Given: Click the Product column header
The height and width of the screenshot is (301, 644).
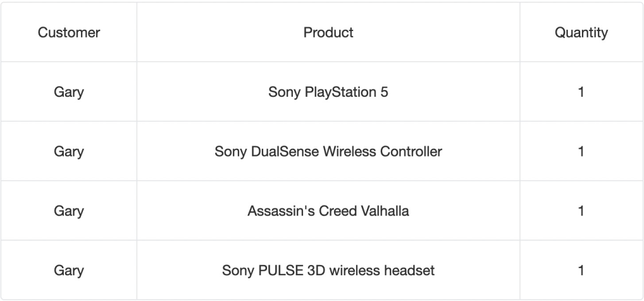Looking at the screenshot, I should tap(328, 32).
